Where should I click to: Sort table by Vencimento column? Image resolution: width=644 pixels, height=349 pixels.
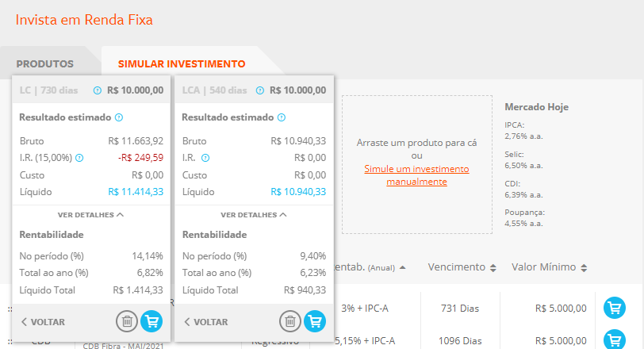coord(494,267)
